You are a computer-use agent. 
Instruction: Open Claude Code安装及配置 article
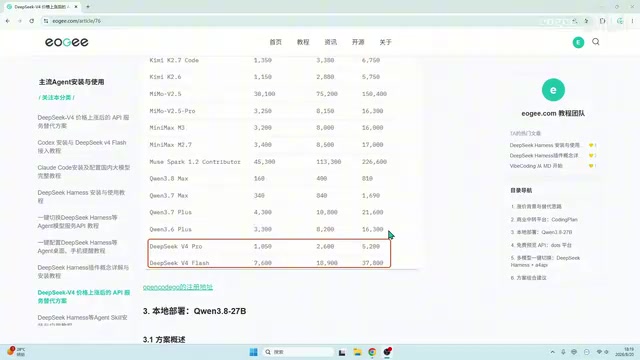(84, 171)
